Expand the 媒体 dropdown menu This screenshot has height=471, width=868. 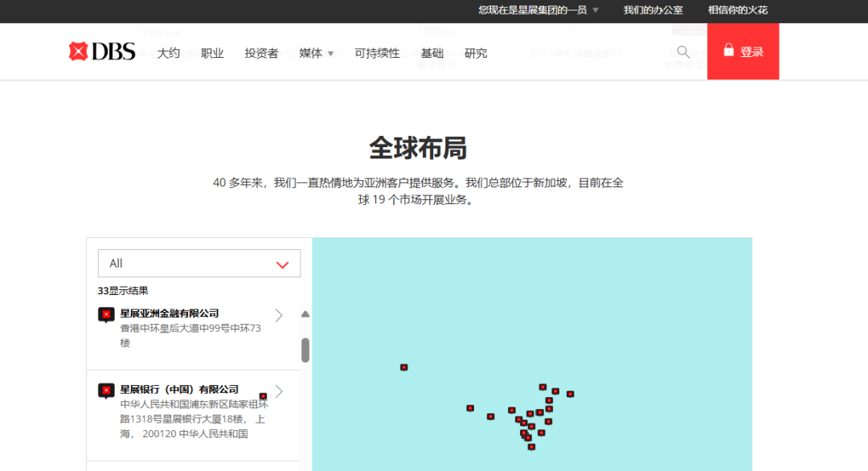pos(316,53)
